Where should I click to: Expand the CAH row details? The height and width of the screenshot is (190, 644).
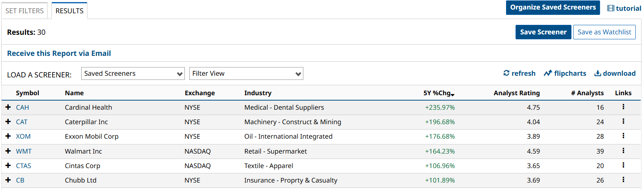click(8, 107)
